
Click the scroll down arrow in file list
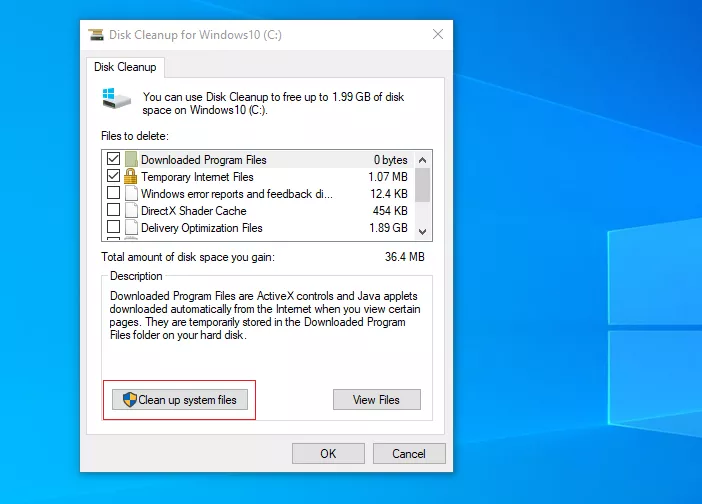(x=422, y=232)
